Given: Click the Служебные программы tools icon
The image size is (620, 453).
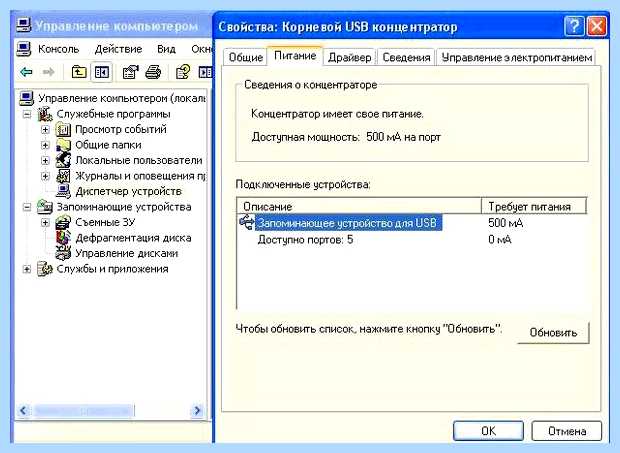Looking at the screenshot, I should (x=45, y=114).
